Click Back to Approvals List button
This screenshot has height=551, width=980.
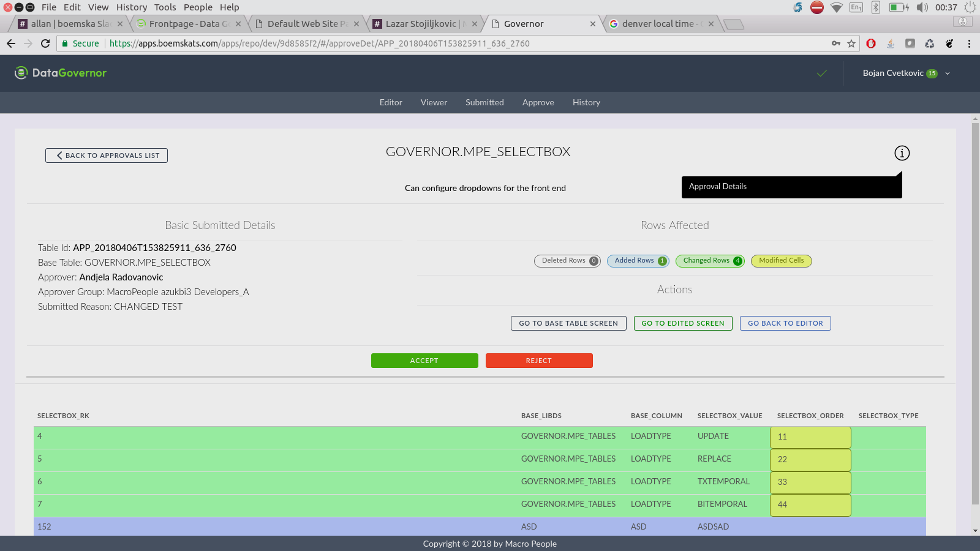[x=107, y=156]
